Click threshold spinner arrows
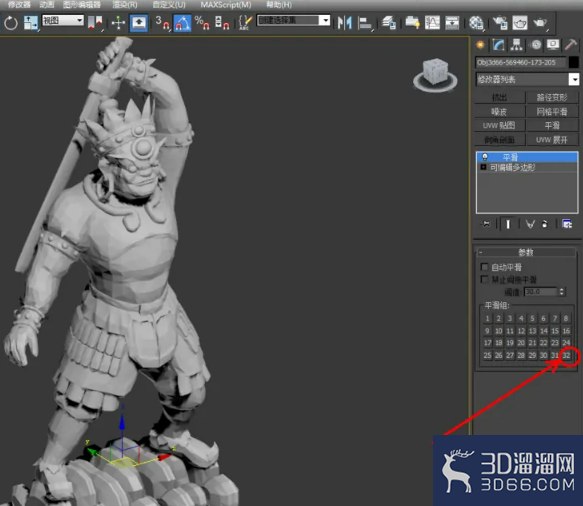This screenshot has height=506, width=583. pos(562,292)
